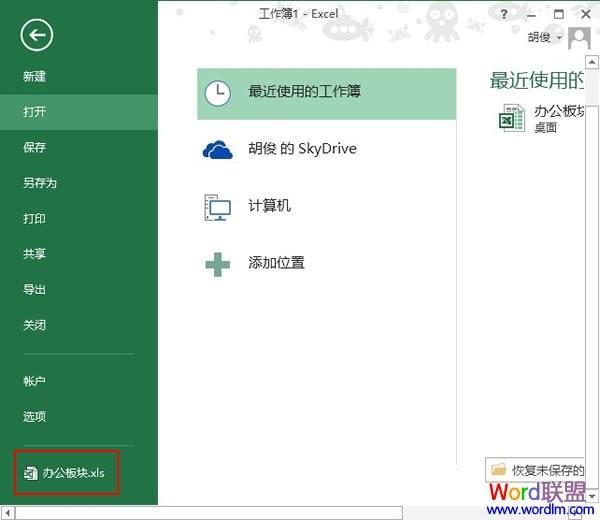Open the 新建 menu item
600x520 pixels.
(x=34, y=76)
